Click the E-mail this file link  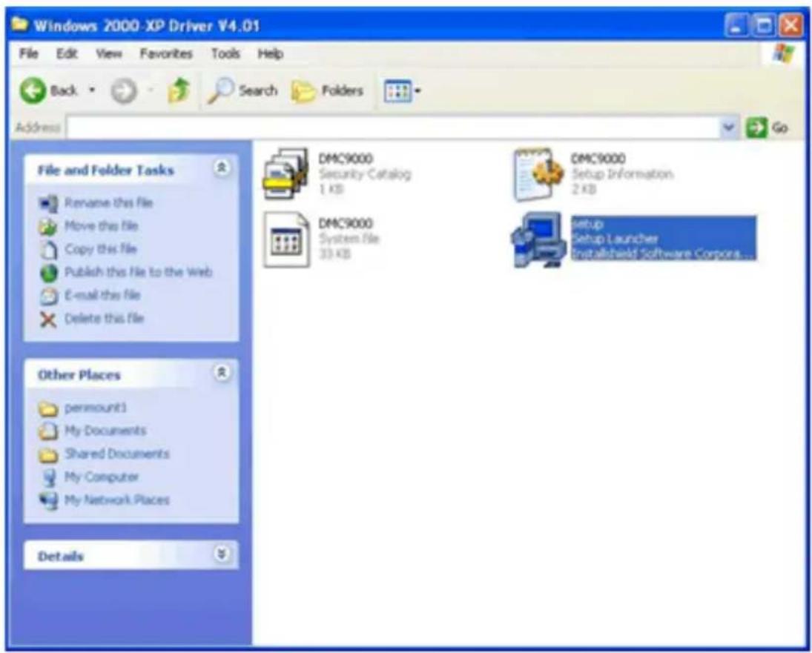coord(102,296)
